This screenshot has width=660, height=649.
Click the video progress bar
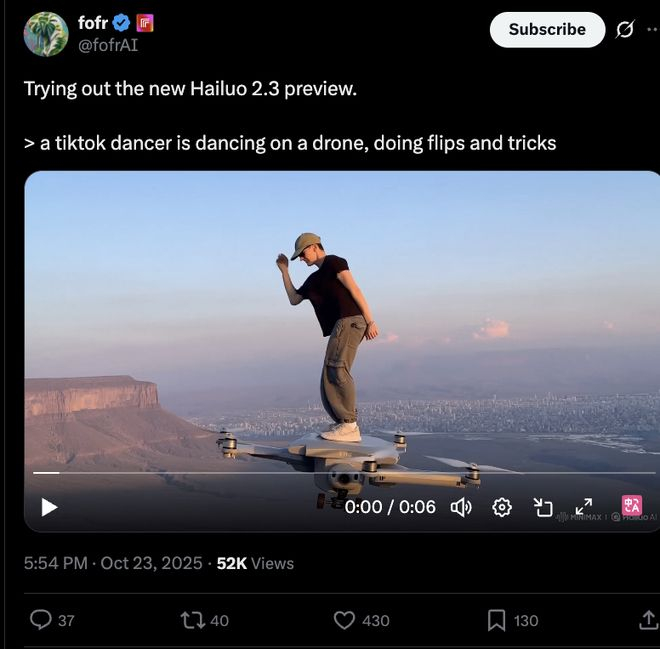(x=340, y=472)
